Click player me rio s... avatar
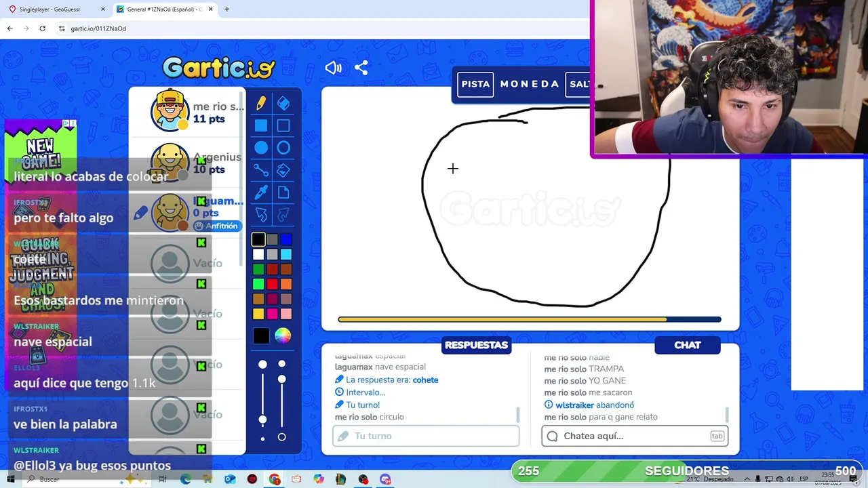The width and height of the screenshot is (868, 488). click(170, 110)
